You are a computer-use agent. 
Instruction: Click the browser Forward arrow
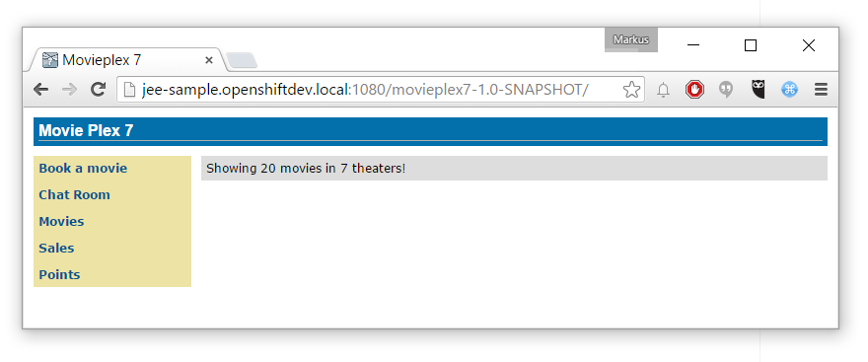[69, 89]
